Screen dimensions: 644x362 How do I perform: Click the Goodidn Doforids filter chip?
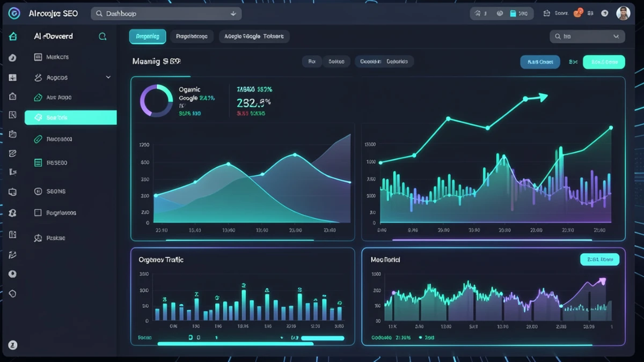[384, 62]
